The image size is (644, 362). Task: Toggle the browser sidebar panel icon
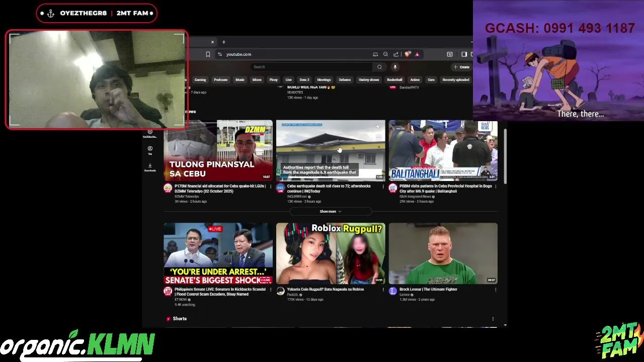(464, 54)
